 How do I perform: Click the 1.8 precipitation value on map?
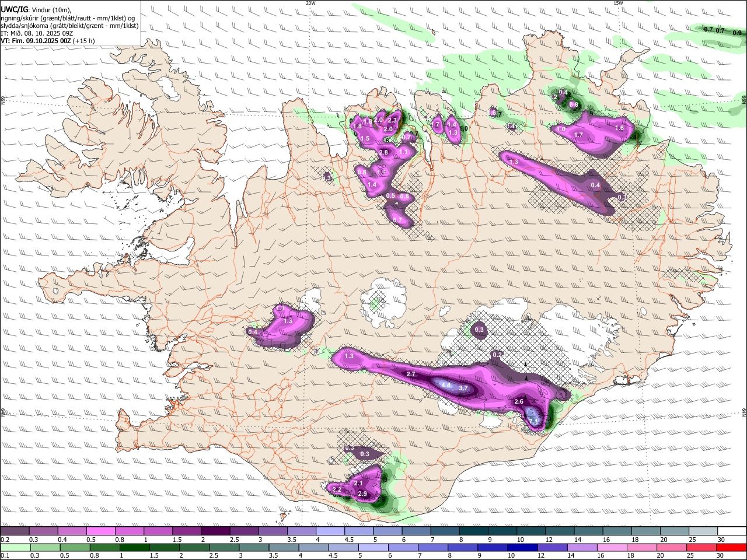tap(358, 126)
